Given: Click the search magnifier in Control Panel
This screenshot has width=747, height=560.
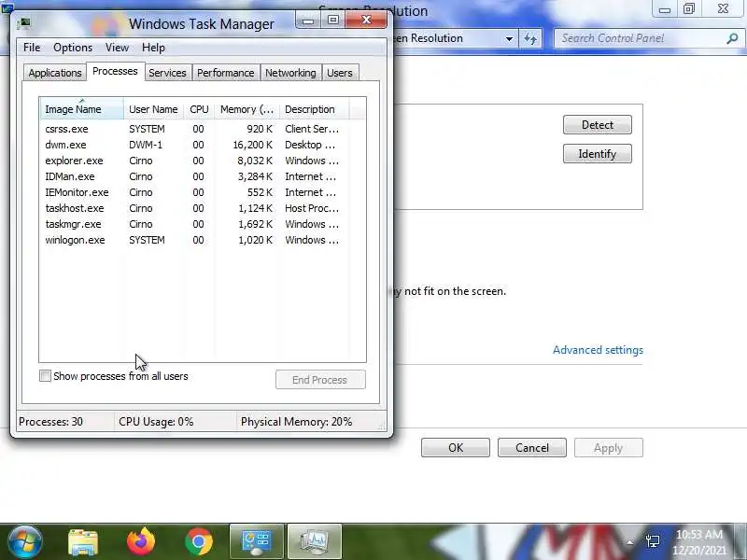Looking at the screenshot, I should tap(732, 38).
